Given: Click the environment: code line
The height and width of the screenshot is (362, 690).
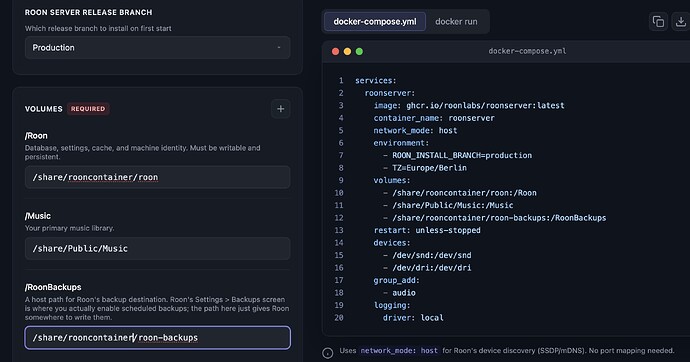Looking at the screenshot, I should 401,143.
